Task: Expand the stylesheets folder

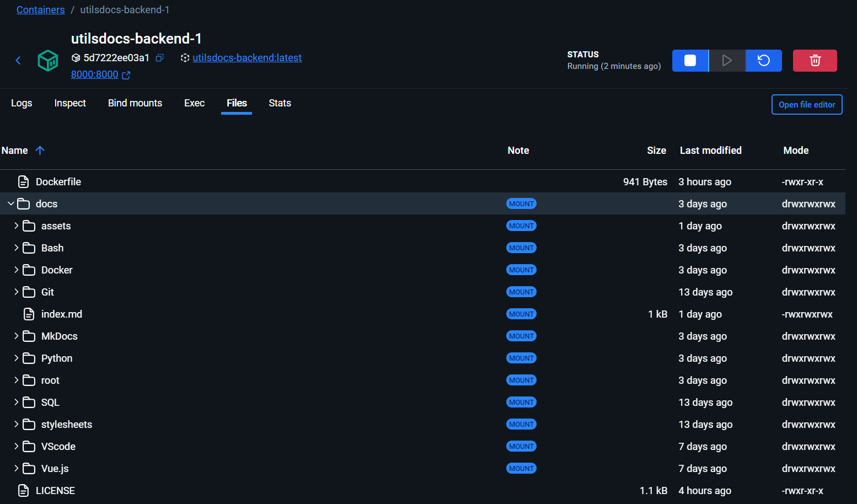Action: (17, 424)
